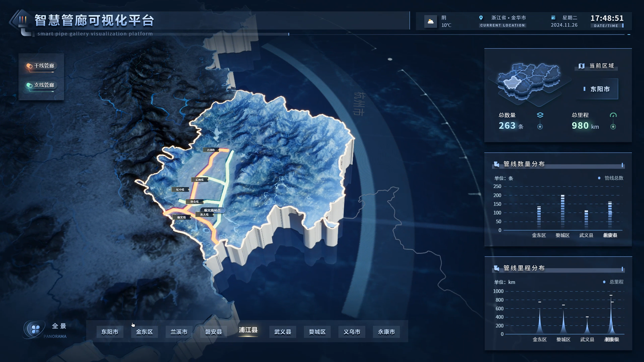The height and width of the screenshot is (362, 644).
Task: Click the pipeline label left of 后佛线 route
Action: 180,189
